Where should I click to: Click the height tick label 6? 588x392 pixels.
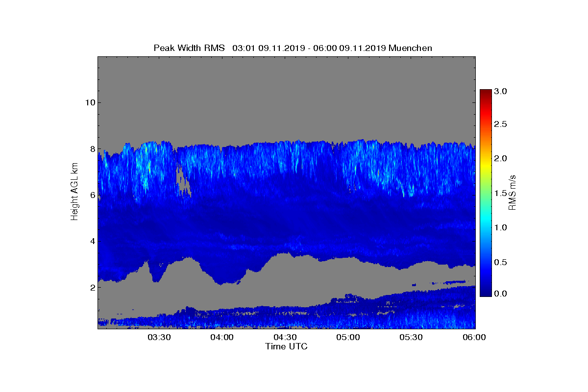tap(92, 195)
